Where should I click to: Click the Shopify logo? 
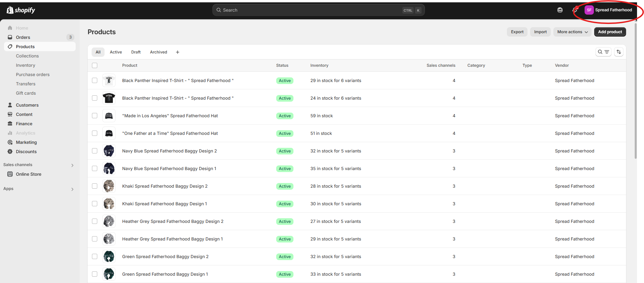(21, 10)
